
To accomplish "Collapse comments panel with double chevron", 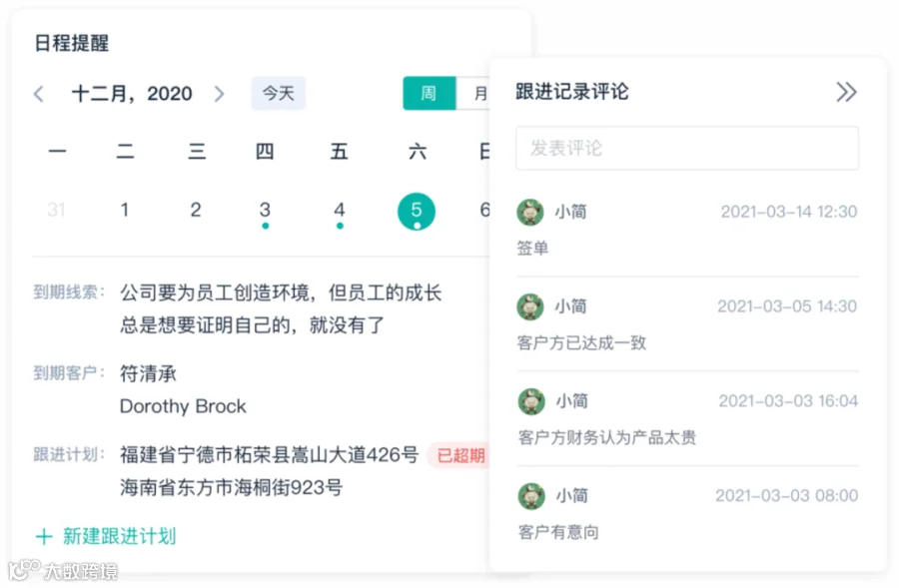I will (846, 92).
